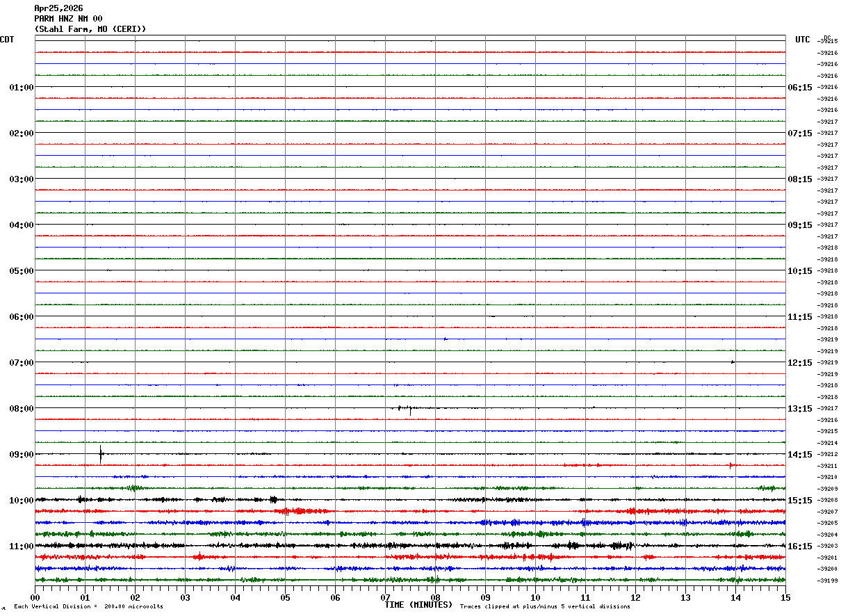
Task: Select the UTC timezone label
Action: 803,40
